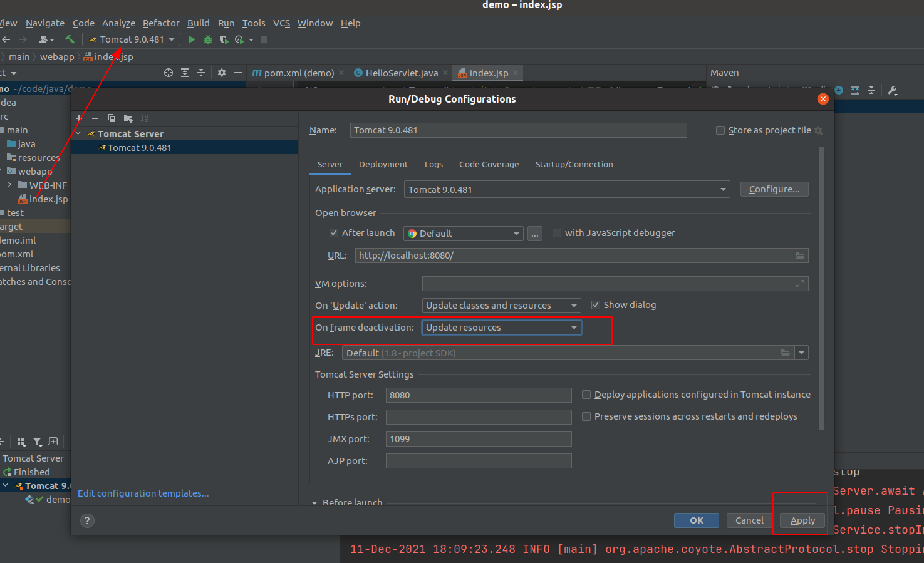Navigate back with left arrow icon
The image size is (924, 563).
pos(6,39)
